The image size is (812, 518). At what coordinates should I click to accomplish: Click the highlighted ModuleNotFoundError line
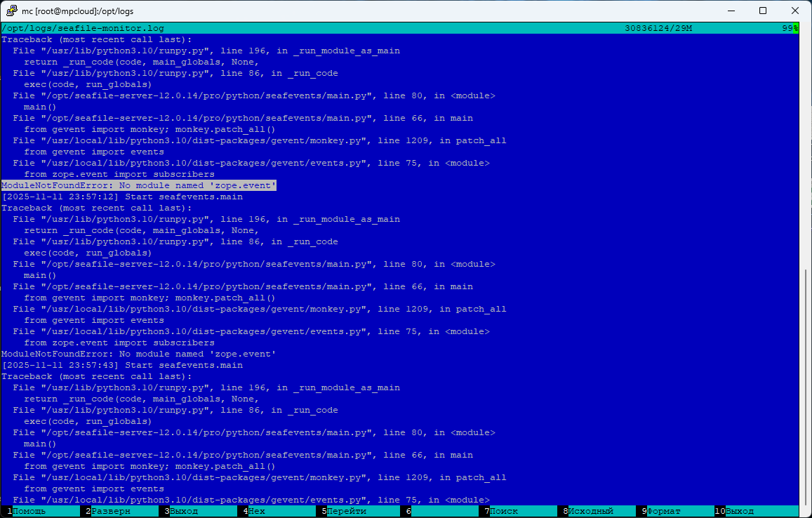click(x=139, y=185)
